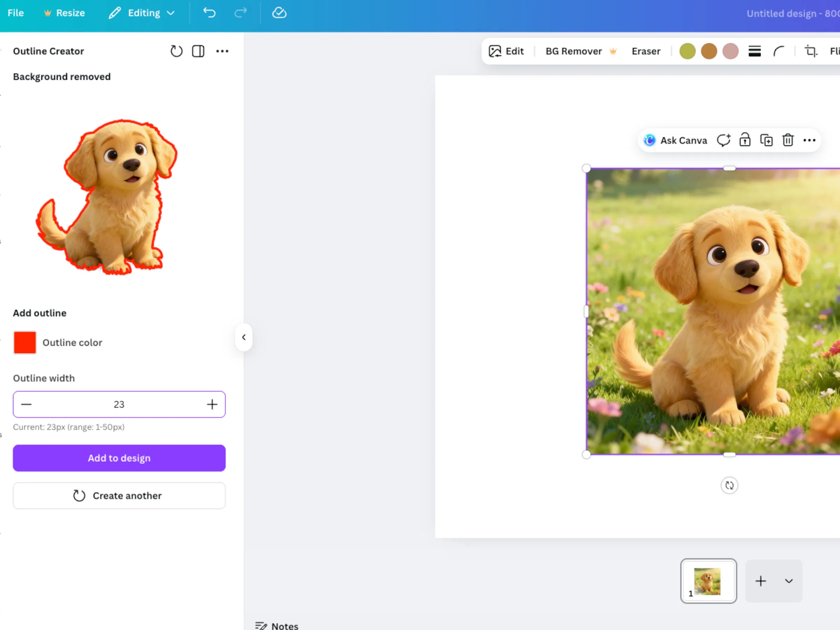Click Ask Canva assistant button

coord(675,140)
